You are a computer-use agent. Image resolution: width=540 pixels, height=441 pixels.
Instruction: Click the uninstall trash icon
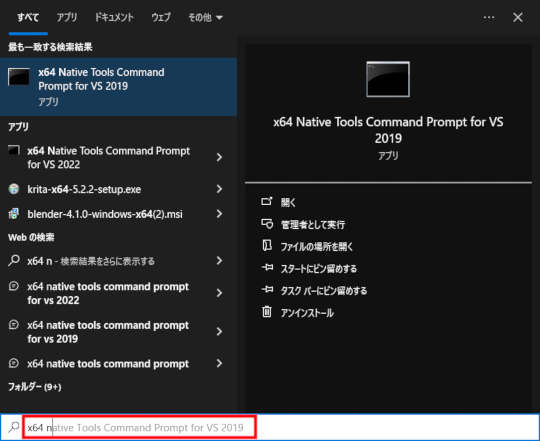click(x=267, y=312)
